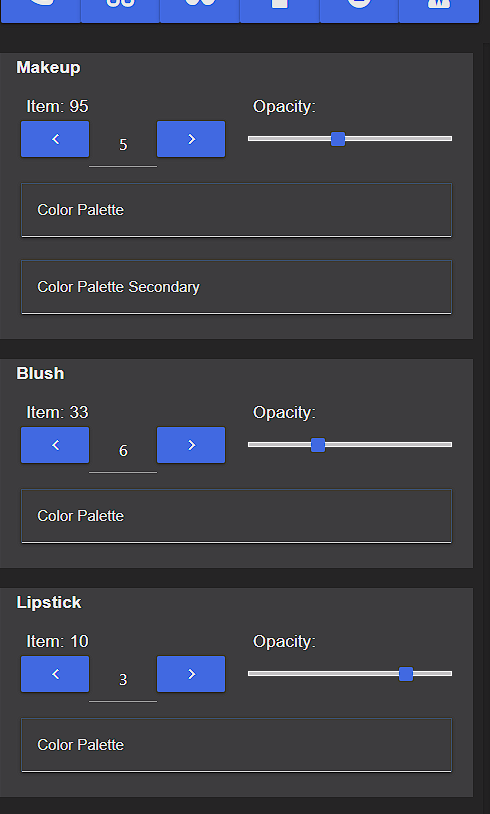Screen dimensions: 490x814
Task: Click the Makeup item number field showing 5
Action: (123, 145)
